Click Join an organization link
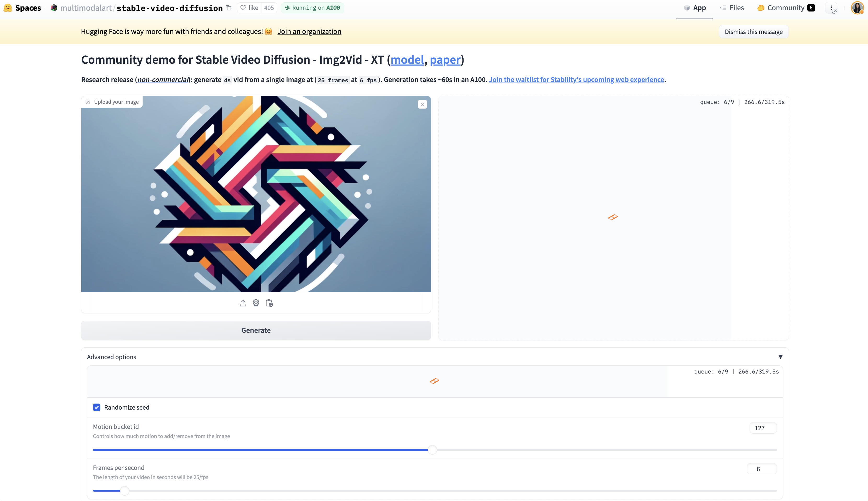Screen dimensions: 868x501 309,31
